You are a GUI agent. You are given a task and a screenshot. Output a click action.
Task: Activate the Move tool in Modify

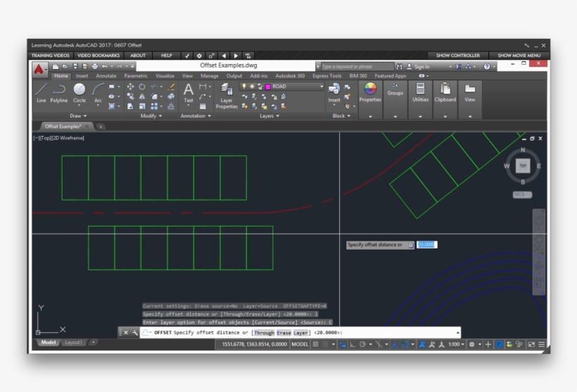[130, 87]
